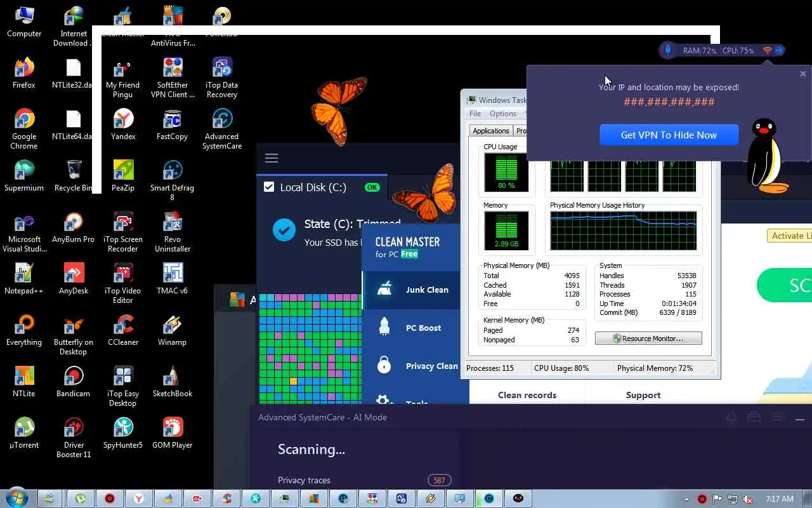Viewport: 812px width, 508px height.
Task: Uncheck the Local Disk (C:) checkbox
Action: coord(269,187)
